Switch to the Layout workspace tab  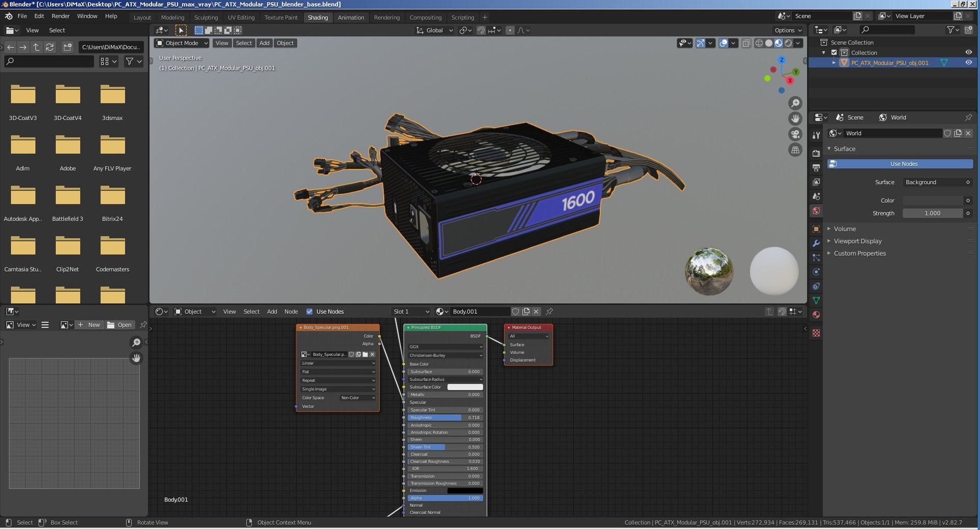(142, 17)
